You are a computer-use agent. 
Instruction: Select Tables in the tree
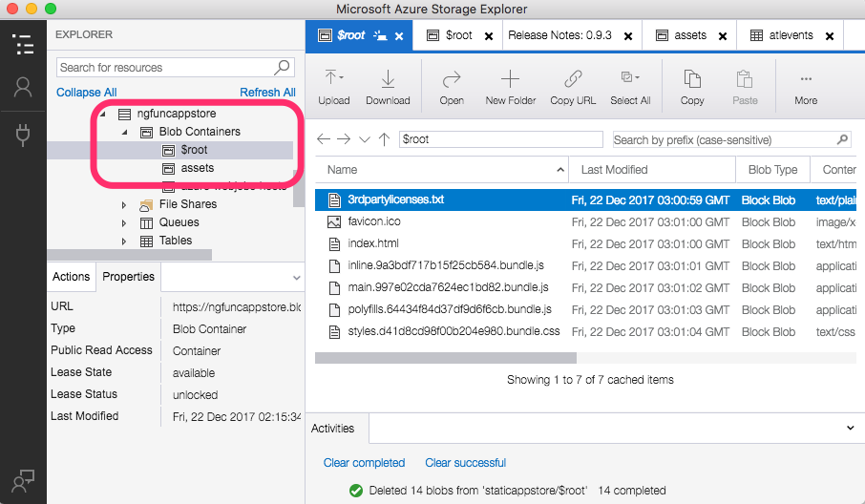176,241
